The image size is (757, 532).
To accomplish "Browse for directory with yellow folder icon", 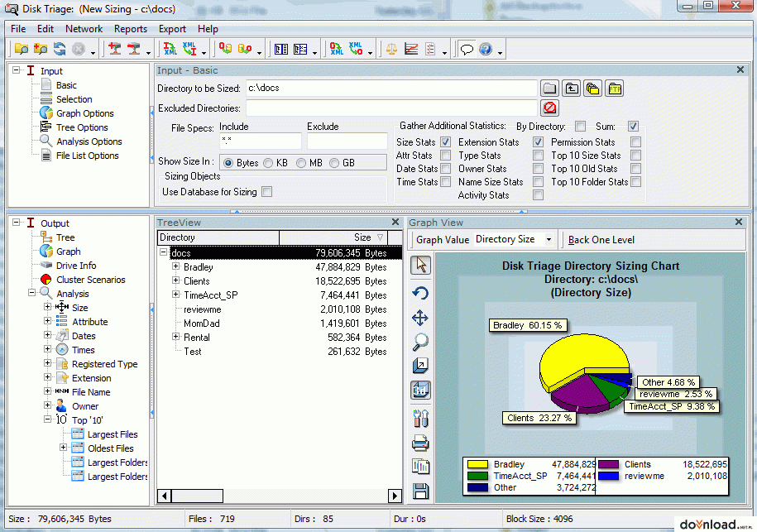I will pos(549,89).
